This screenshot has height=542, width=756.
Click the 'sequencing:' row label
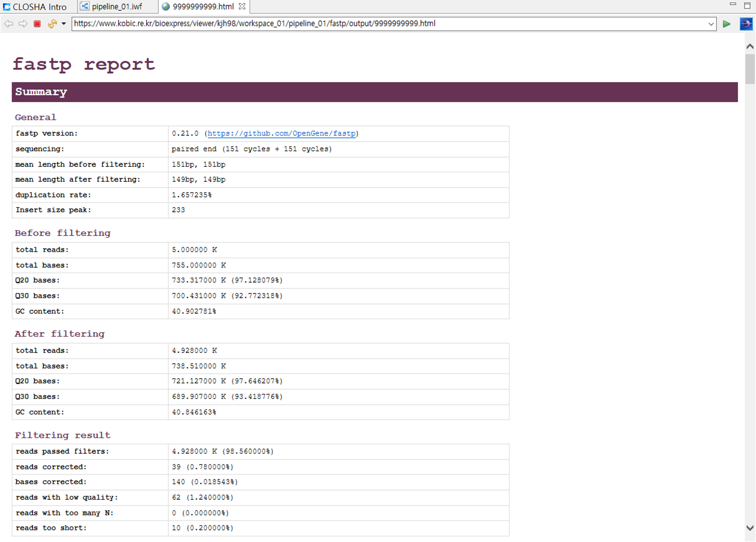click(x=40, y=149)
